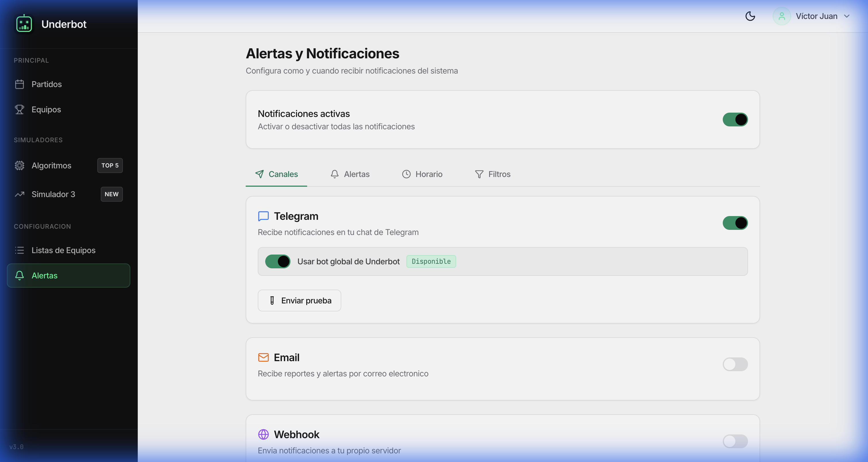Turn off Usar bot global de Underbot
The image size is (868, 462).
click(x=278, y=261)
